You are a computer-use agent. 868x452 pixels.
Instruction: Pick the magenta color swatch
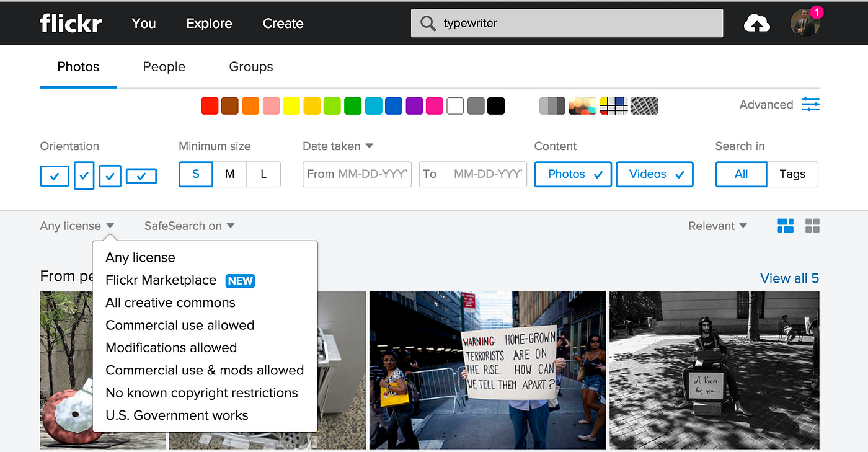point(435,106)
